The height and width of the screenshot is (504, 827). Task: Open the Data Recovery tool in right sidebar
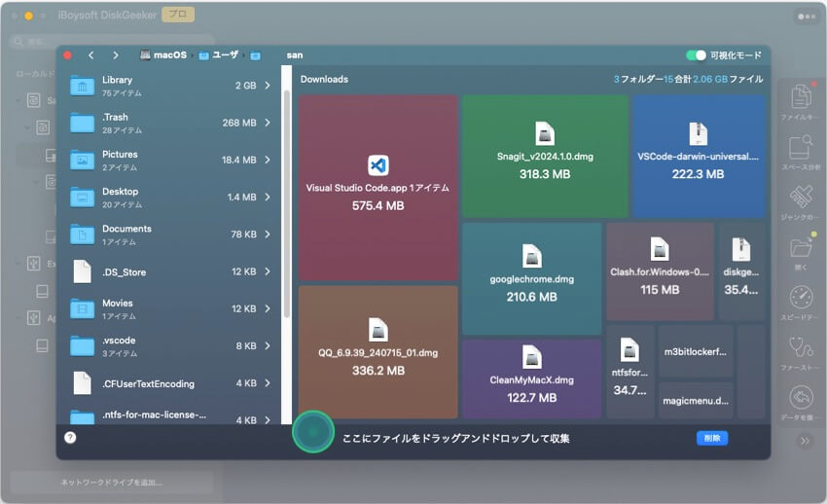click(801, 403)
